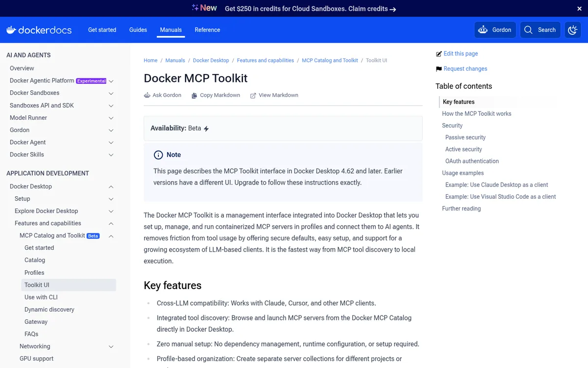Expand the Networking section chevron
This screenshot has width=588, height=368.
pos(111,346)
